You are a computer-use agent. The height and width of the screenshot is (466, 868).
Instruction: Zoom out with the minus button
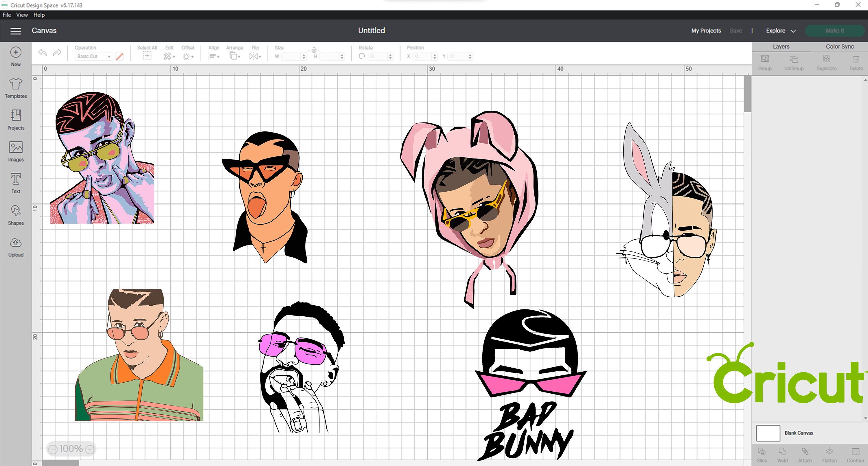coord(53,449)
